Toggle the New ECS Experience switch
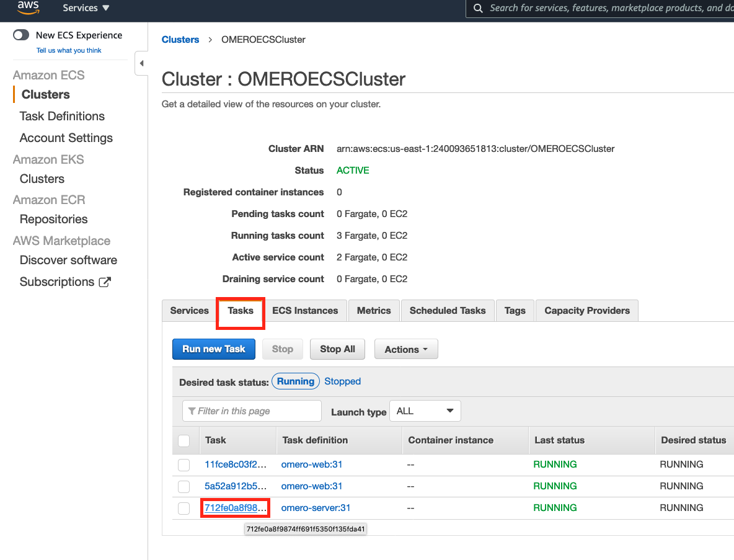The width and height of the screenshot is (734, 560). (21, 35)
